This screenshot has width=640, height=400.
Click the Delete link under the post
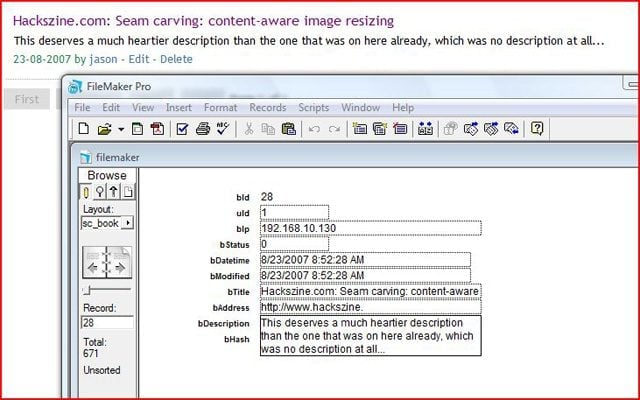click(x=176, y=59)
